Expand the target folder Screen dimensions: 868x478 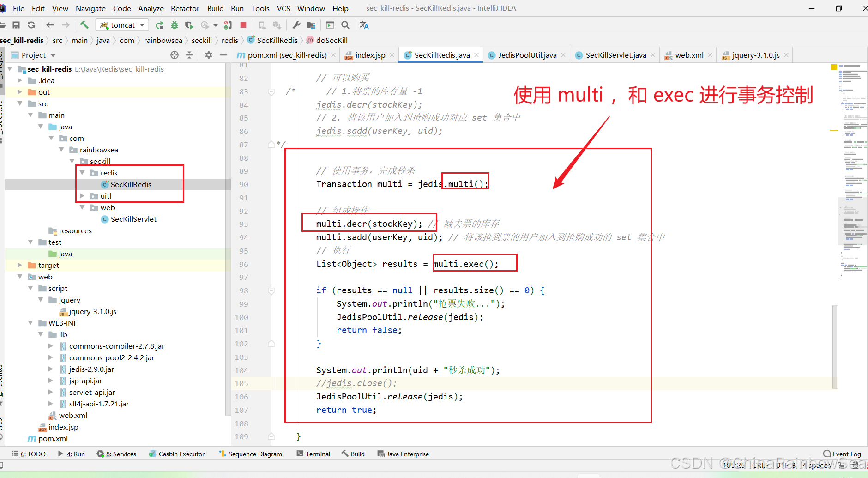point(20,265)
